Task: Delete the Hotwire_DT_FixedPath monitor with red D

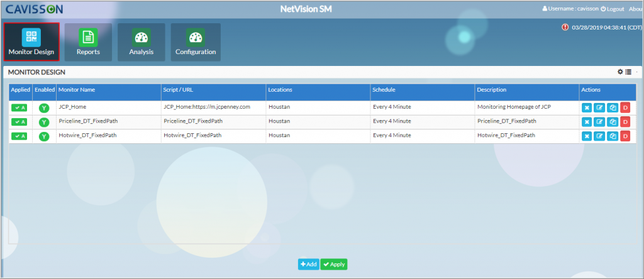Action: 625,136
